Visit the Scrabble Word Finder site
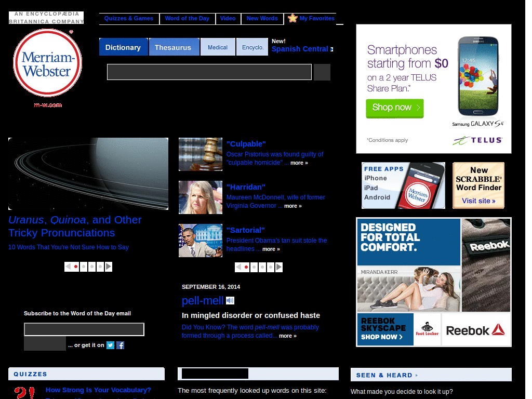Screen dimensions: 532x399 [478, 185]
